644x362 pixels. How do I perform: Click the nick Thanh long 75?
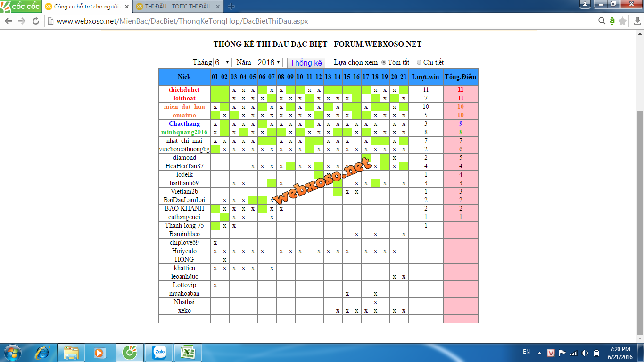coord(184,225)
